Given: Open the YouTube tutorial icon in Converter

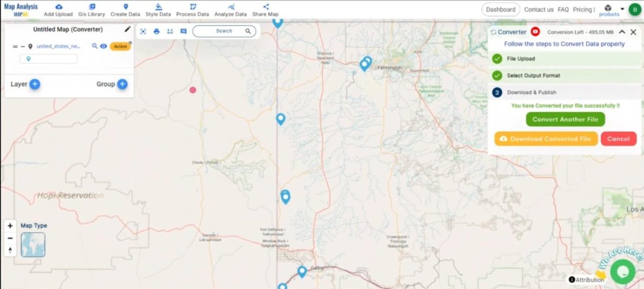Looking at the screenshot, I should tap(535, 32).
